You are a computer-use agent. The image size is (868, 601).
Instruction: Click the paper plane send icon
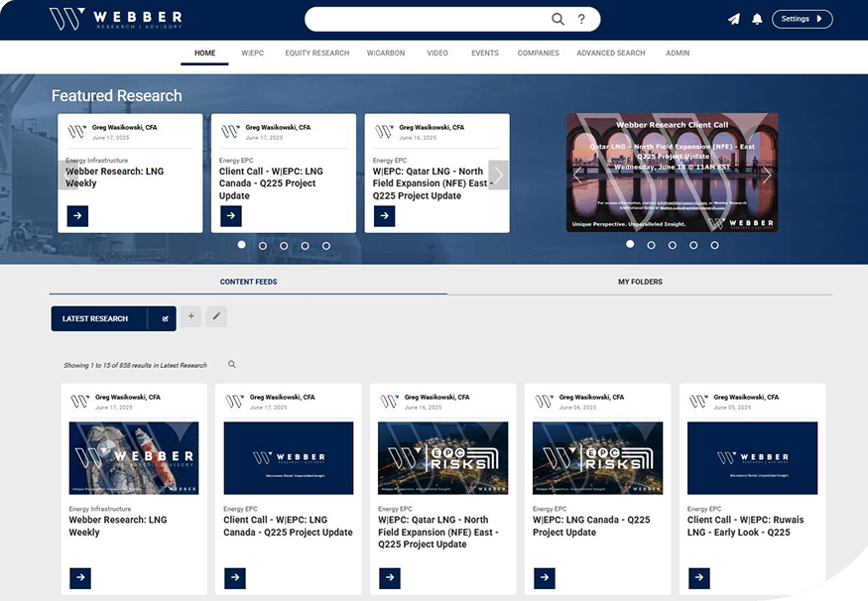[734, 19]
